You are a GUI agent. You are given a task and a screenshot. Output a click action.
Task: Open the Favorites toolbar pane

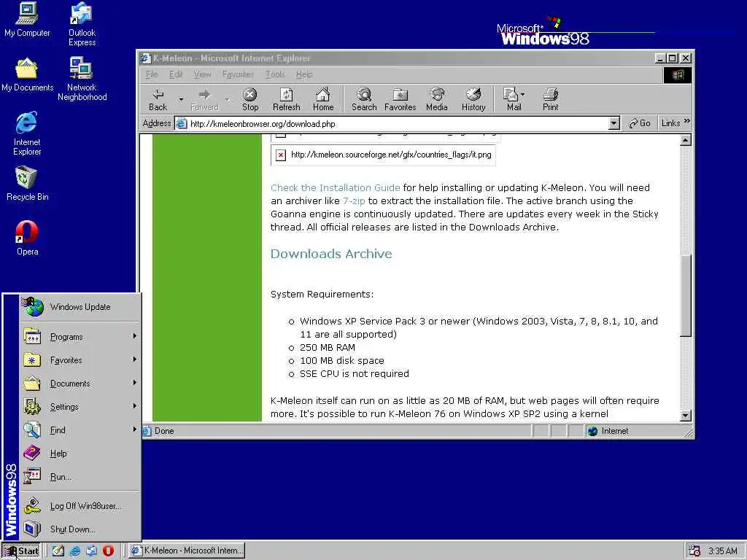pyautogui.click(x=400, y=99)
